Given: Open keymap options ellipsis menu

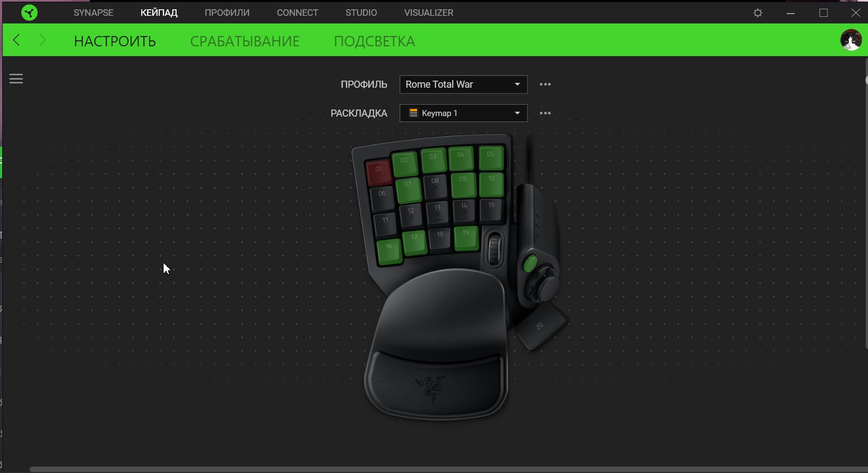Looking at the screenshot, I should click(x=545, y=113).
